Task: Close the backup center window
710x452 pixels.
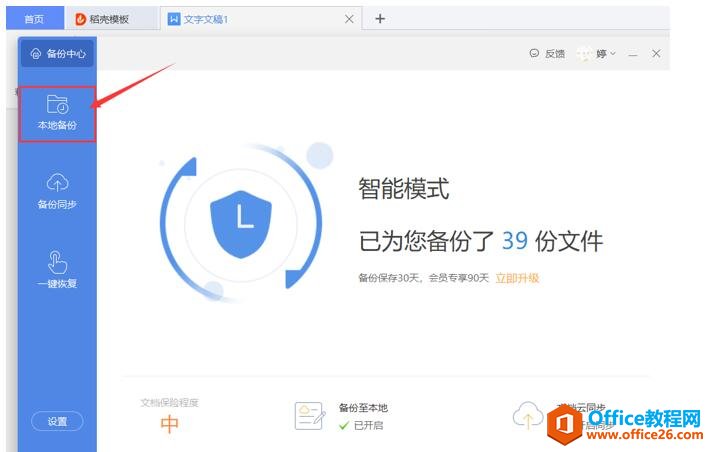Action: pos(656,53)
